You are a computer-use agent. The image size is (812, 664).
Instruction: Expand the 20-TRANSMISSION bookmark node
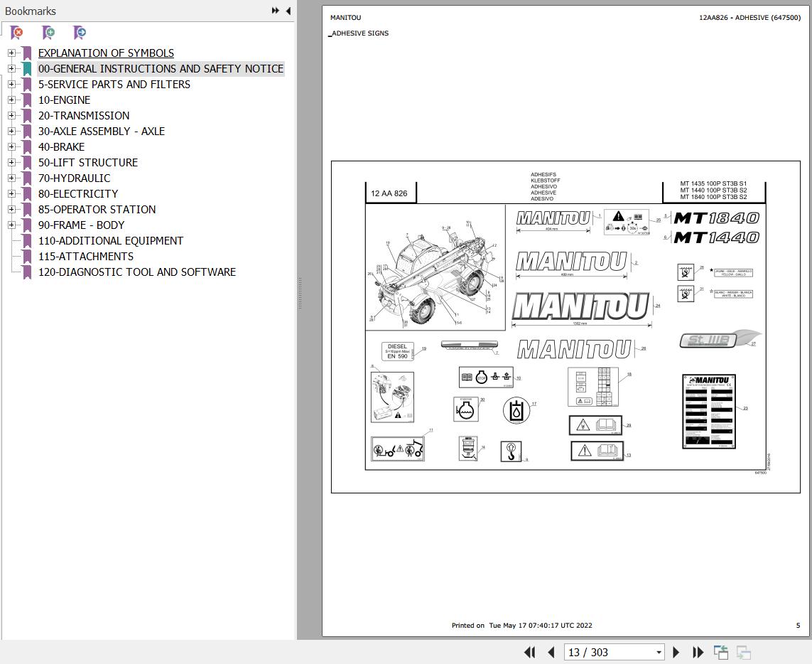[x=11, y=116]
